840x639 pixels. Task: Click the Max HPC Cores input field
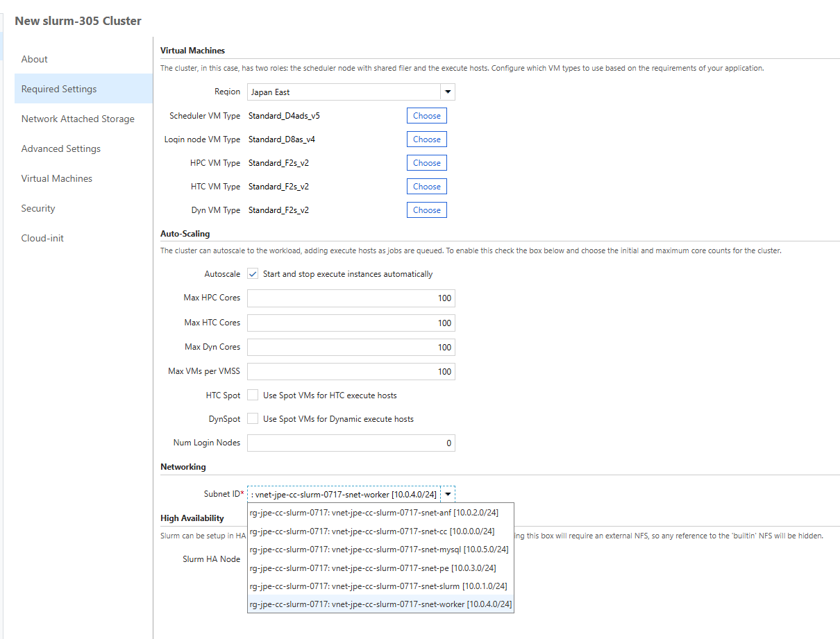351,298
